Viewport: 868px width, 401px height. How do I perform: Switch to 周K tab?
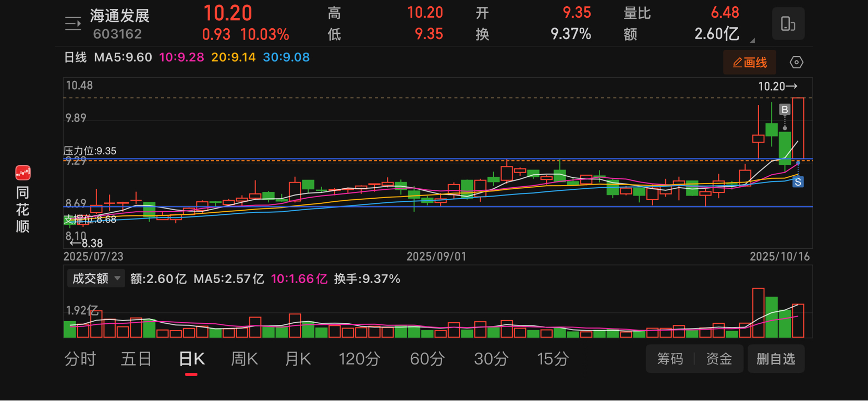coord(244,359)
